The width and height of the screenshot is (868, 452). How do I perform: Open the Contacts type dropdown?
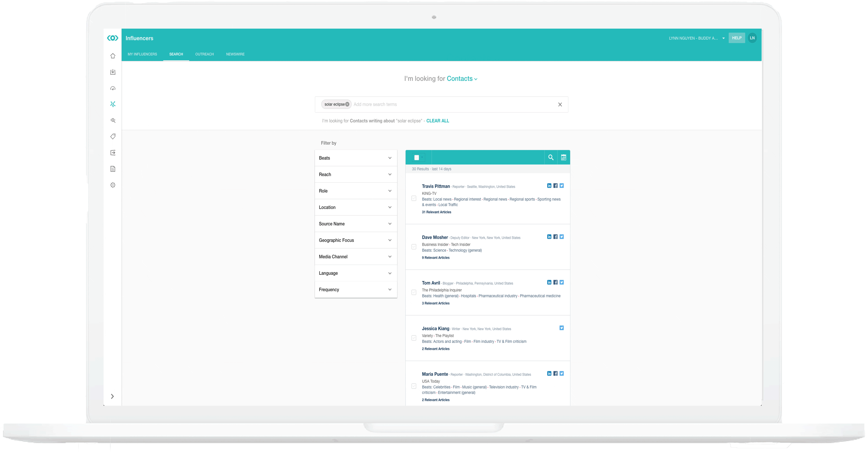462,79
